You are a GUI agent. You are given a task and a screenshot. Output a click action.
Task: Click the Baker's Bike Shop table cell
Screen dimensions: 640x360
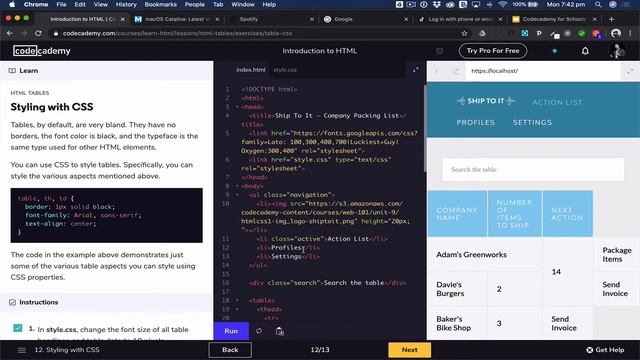coord(457,323)
